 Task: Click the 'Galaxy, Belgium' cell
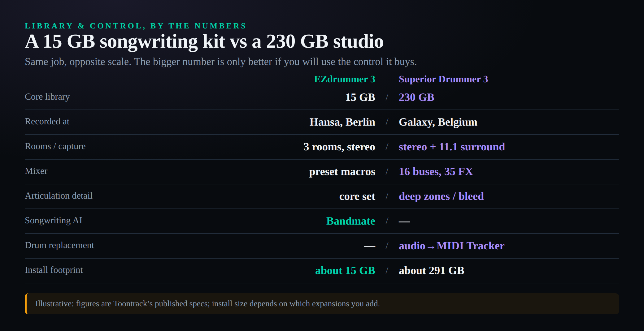point(438,122)
